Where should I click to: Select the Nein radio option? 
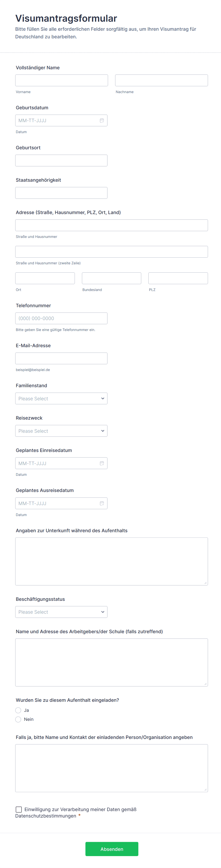click(x=19, y=719)
